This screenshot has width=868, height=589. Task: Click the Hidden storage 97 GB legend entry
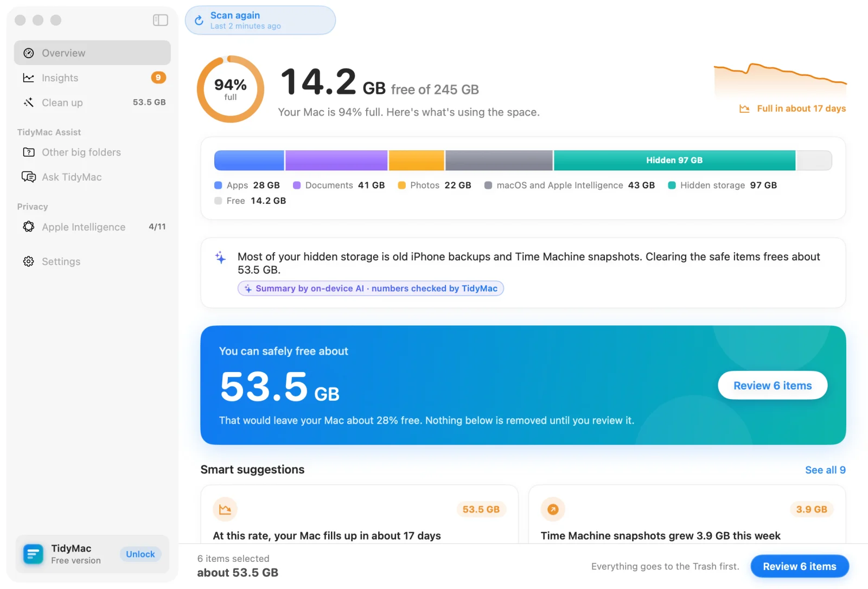point(723,185)
